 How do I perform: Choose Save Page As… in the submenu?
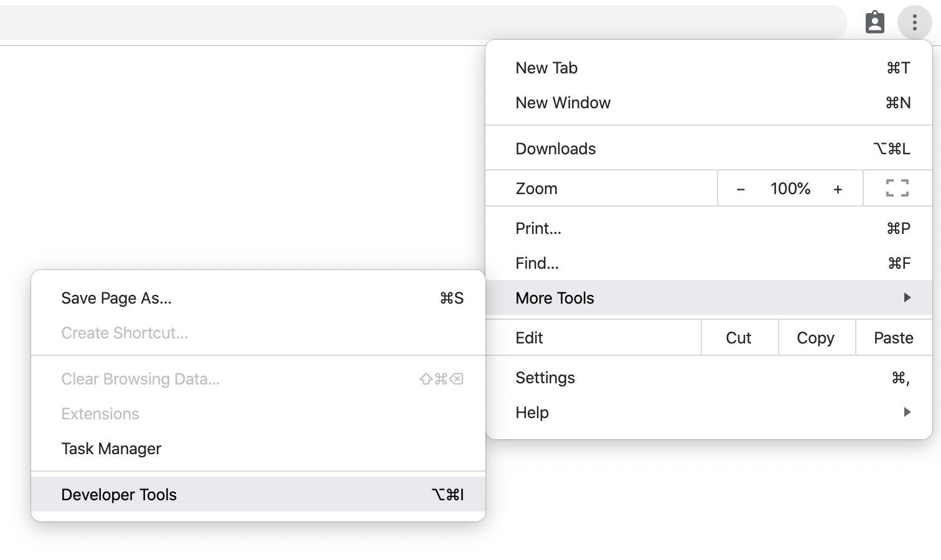click(258, 298)
